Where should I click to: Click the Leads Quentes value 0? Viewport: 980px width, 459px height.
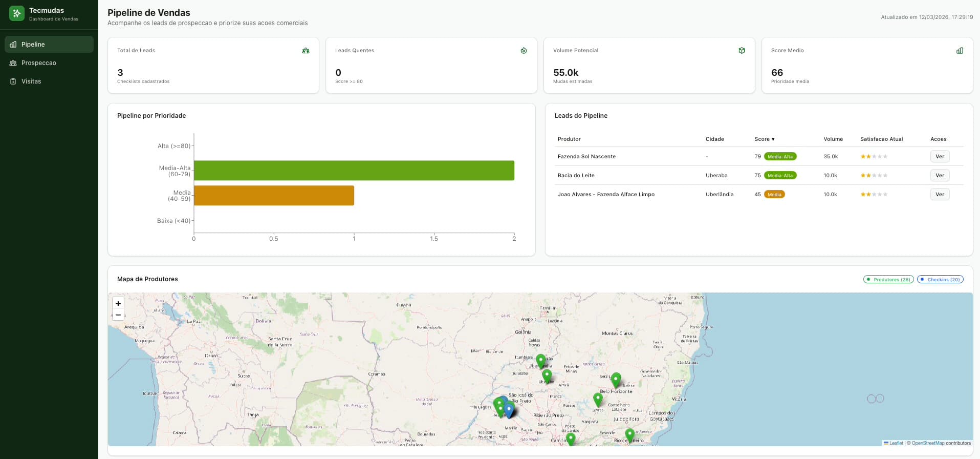pos(338,73)
